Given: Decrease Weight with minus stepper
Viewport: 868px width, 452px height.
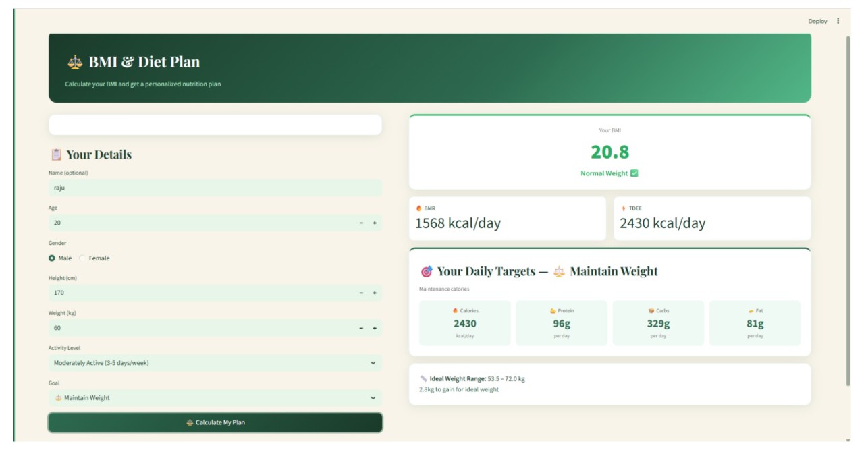Looking at the screenshot, I should pos(361,328).
